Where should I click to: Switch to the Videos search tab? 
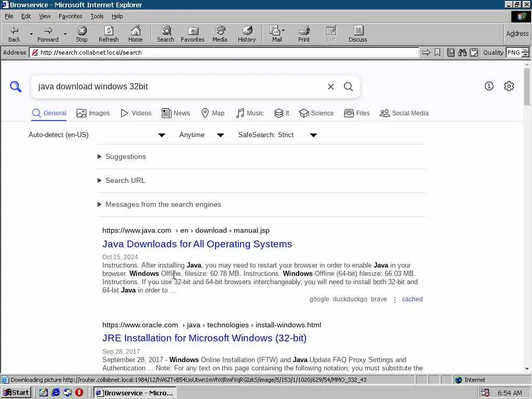[136, 113]
